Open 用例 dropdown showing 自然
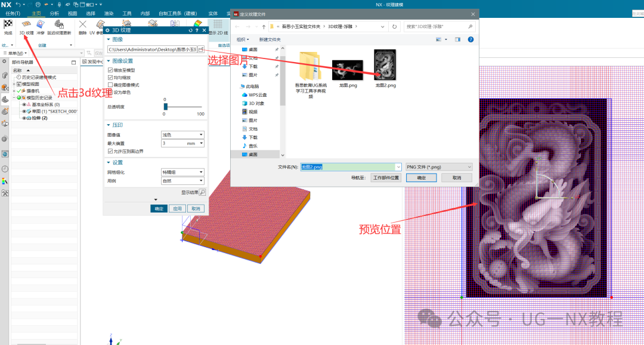The height and width of the screenshot is (345, 644). [183, 181]
